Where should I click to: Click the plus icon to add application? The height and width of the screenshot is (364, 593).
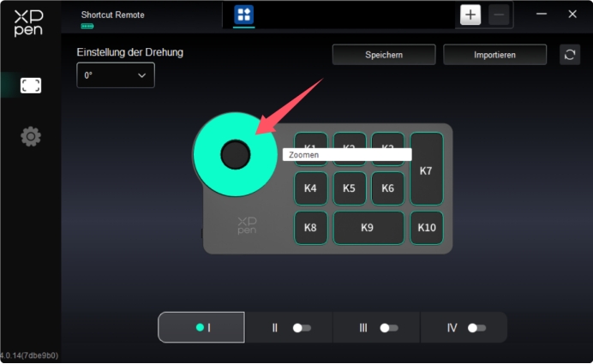(x=470, y=15)
